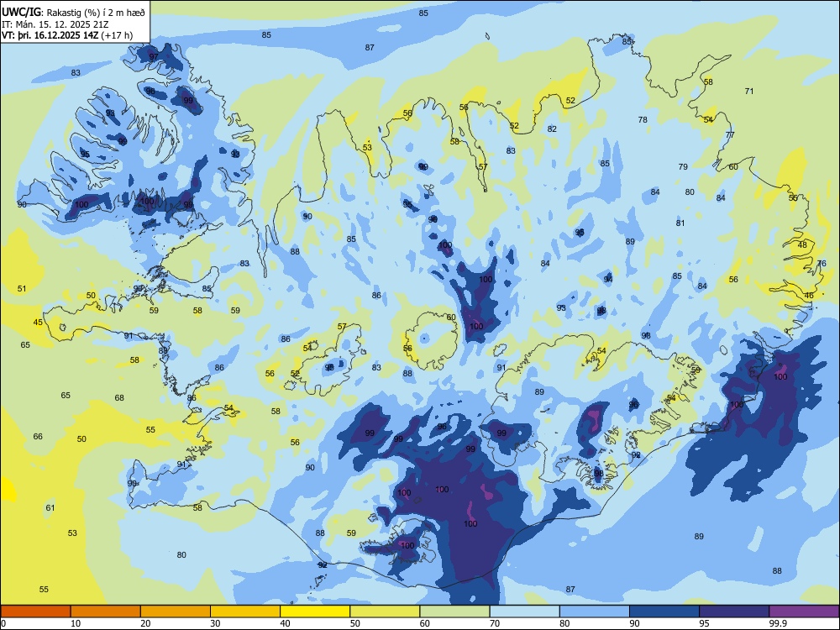Click the humidity value '71' in the northeast
Image resolution: width=840 pixels, height=630 pixels.
pyautogui.click(x=749, y=91)
